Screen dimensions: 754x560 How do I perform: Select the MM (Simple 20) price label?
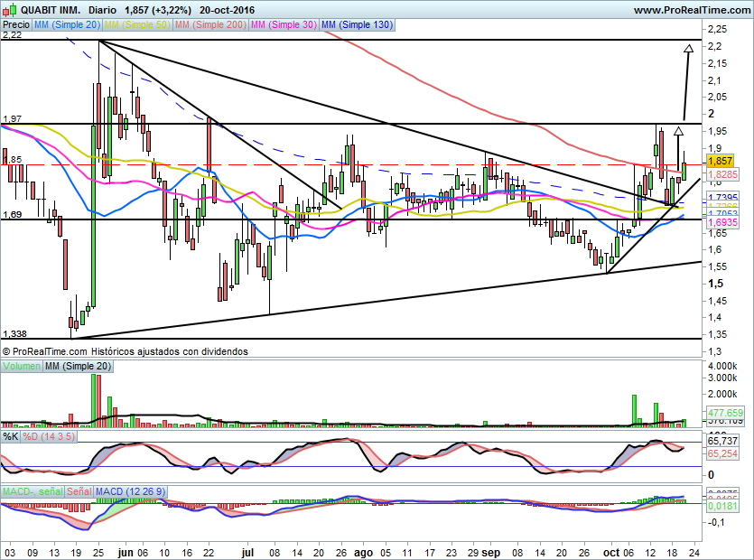click(x=67, y=25)
